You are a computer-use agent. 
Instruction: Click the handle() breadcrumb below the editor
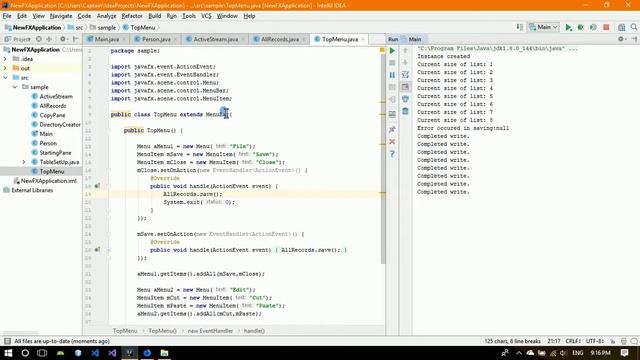click(254, 331)
